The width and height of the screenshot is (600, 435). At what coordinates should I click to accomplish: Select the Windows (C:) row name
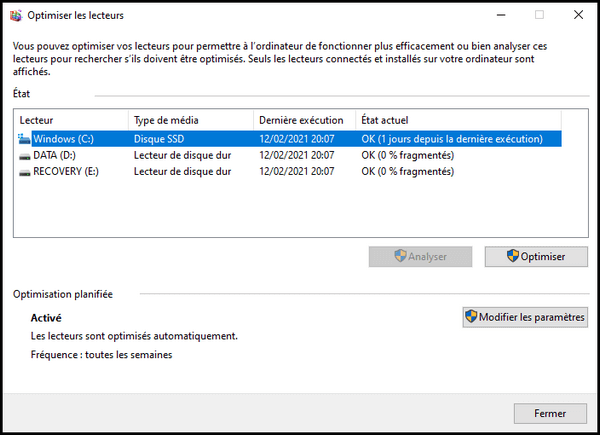coord(64,139)
